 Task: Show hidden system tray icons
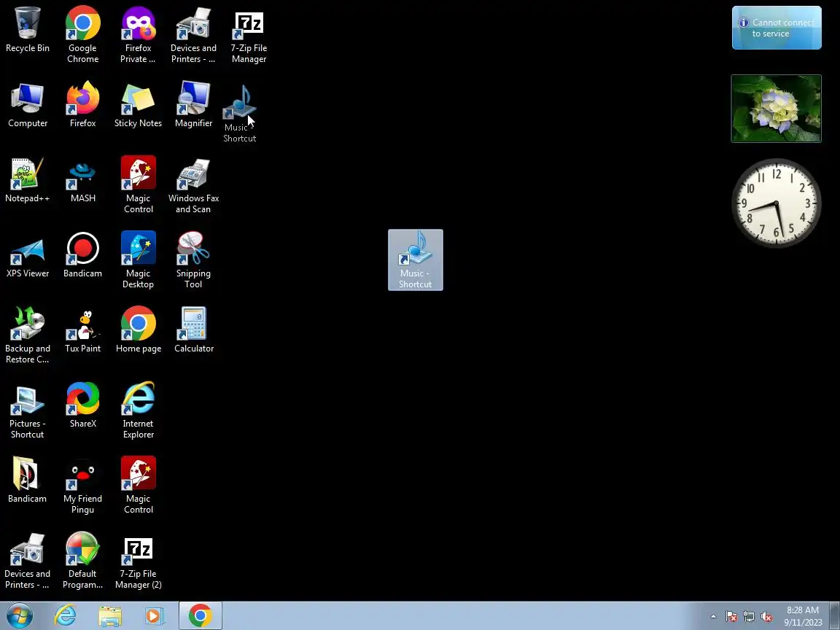[x=713, y=616]
